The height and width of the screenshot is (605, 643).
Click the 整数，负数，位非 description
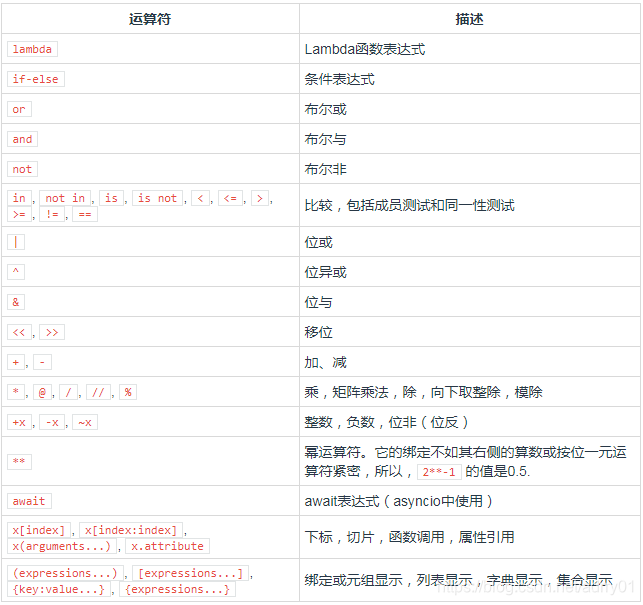coord(386,422)
